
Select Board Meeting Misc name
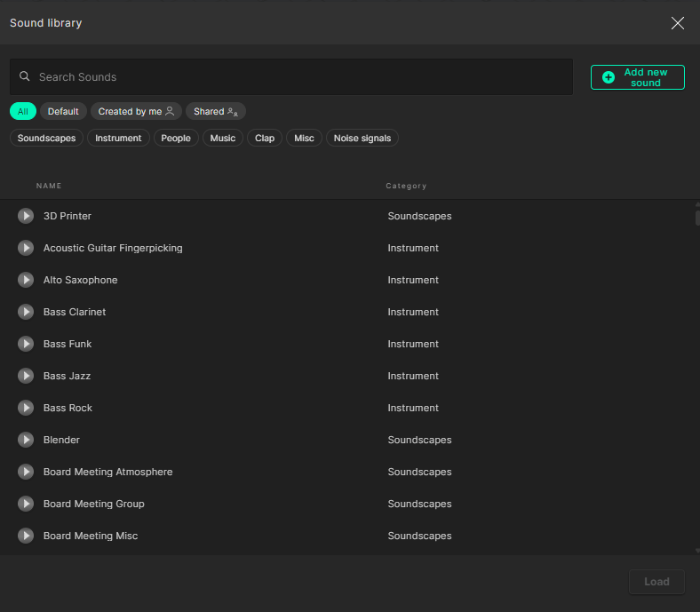(x=91, y=536)
